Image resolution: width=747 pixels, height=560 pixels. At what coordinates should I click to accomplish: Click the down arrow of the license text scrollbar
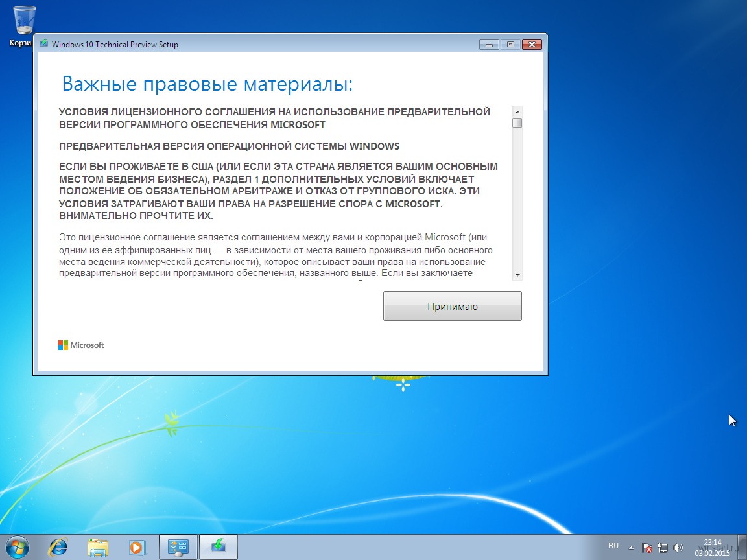pos(517,275)
